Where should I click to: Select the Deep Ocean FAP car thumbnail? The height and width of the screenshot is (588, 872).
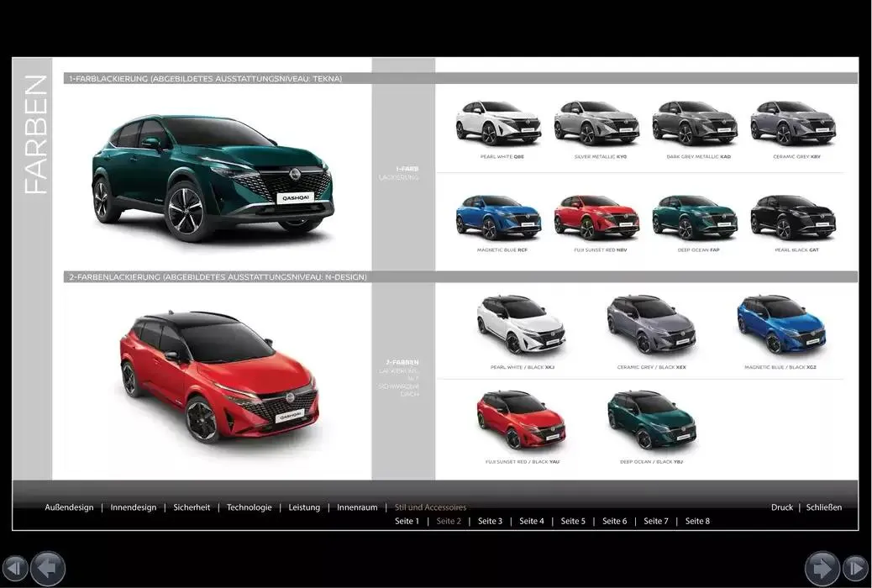click(695, 217)
